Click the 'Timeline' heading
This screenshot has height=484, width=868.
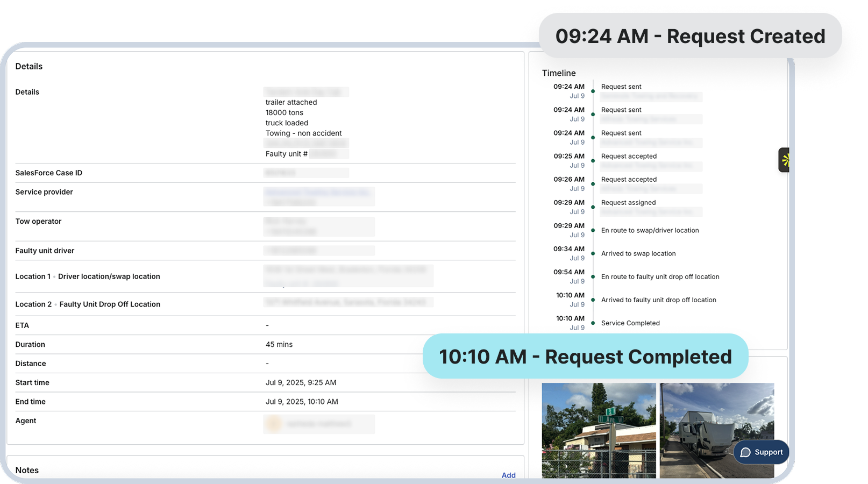click(559, 73)
